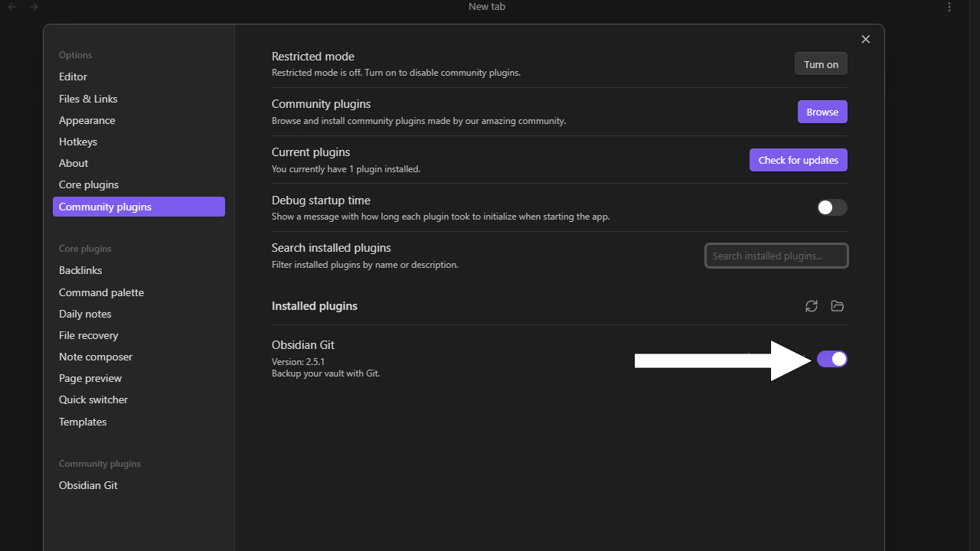Browse community plugins

click(x=822, y=112)
